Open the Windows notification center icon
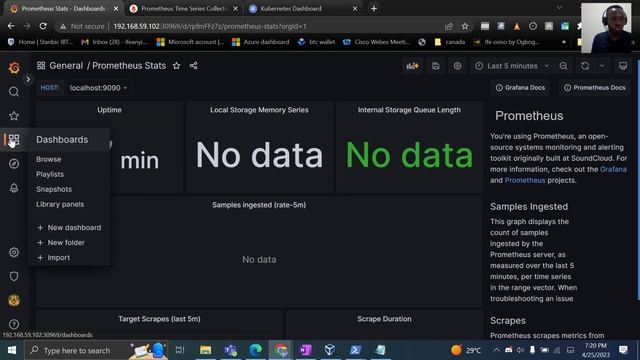 click(x=623, y=350)
